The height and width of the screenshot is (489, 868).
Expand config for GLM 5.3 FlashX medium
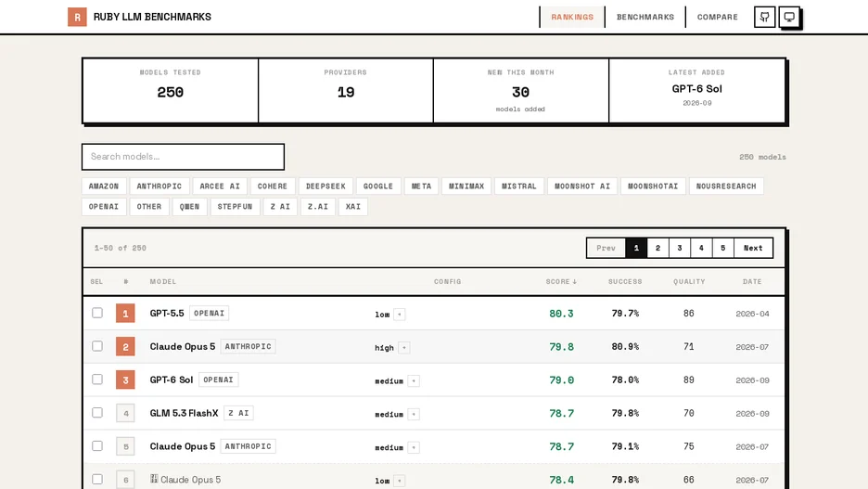click(414, 414)
